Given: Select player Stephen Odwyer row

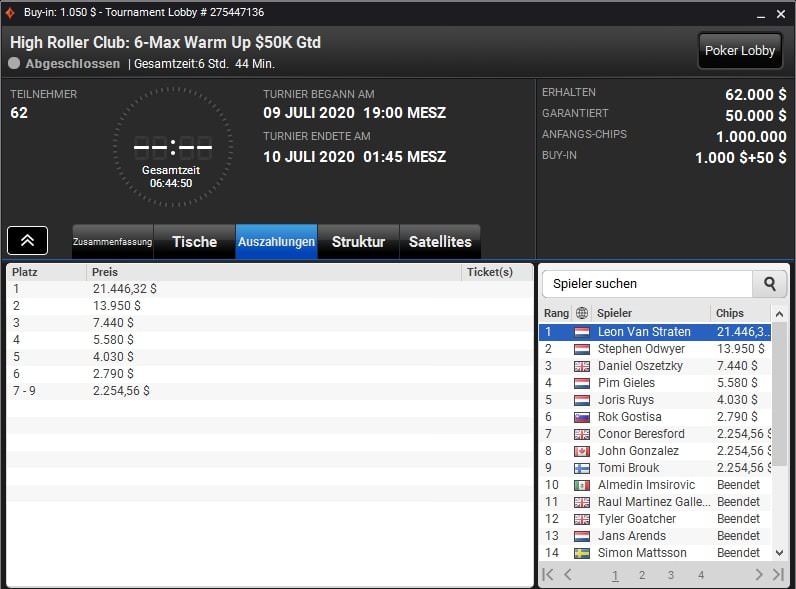Looking at the screenshot, I should (655, 349).
